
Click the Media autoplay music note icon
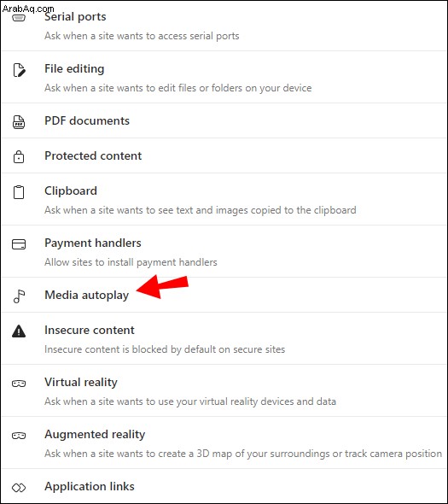(x=19, y=296)
